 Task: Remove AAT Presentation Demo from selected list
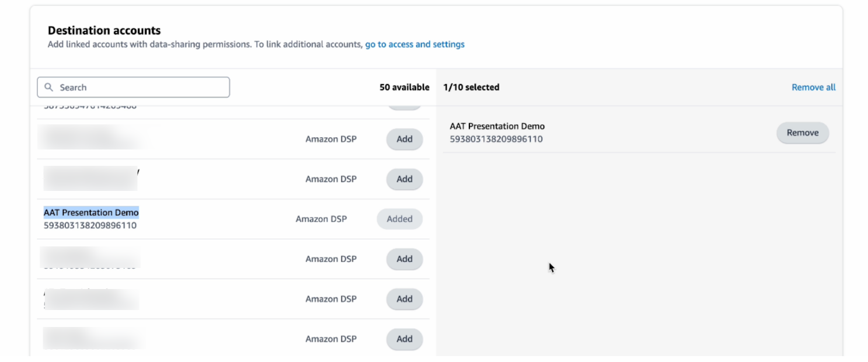802,133
